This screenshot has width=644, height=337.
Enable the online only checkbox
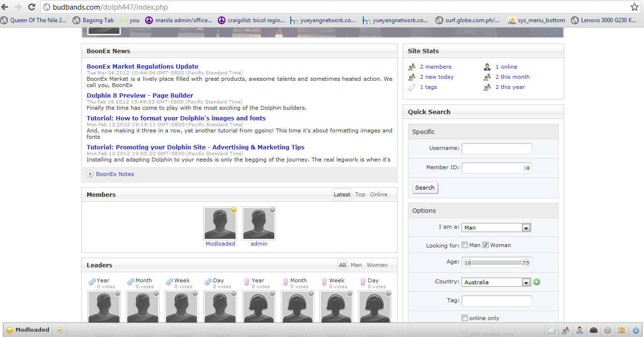click(x=465, y=318)
